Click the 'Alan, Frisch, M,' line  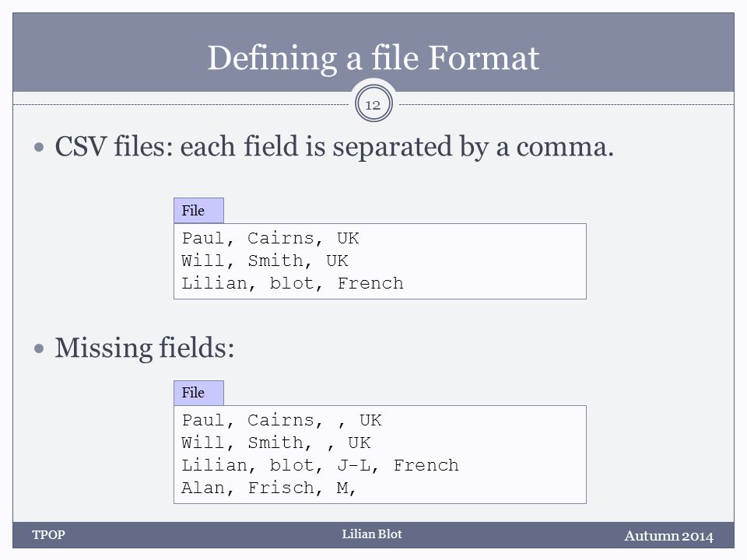[x=268, y=488]
